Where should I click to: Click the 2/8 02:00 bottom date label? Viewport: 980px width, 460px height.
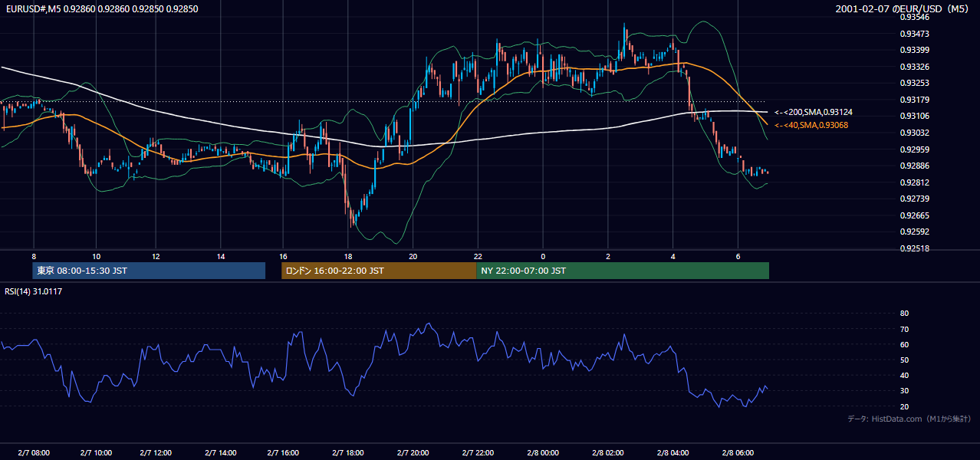[x=608, y=453]
